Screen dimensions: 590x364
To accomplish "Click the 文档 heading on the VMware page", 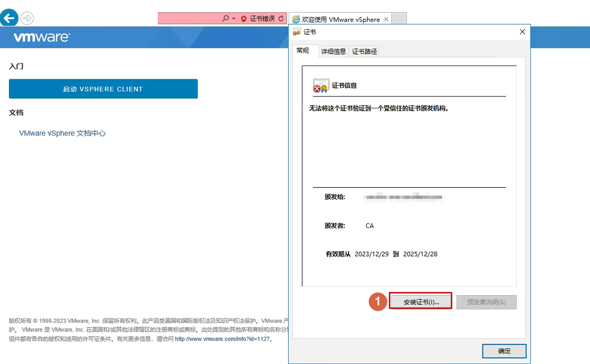I will (x=16, y=113).
